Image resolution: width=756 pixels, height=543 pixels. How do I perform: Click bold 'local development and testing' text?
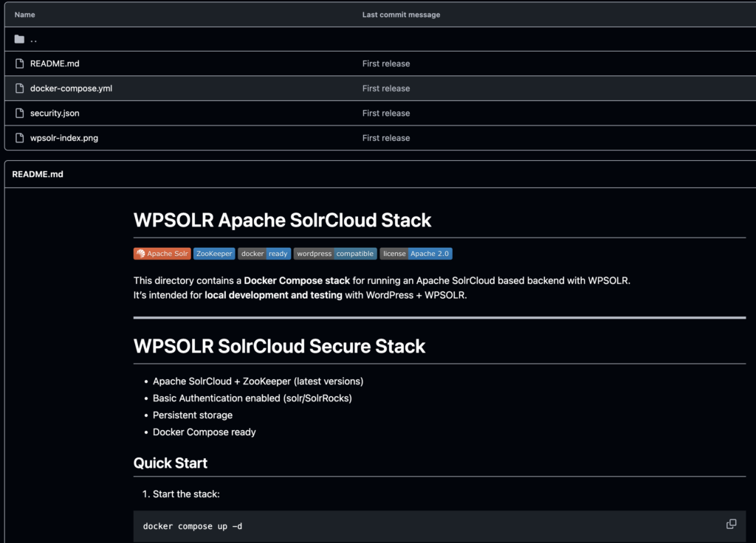(273, 295)
